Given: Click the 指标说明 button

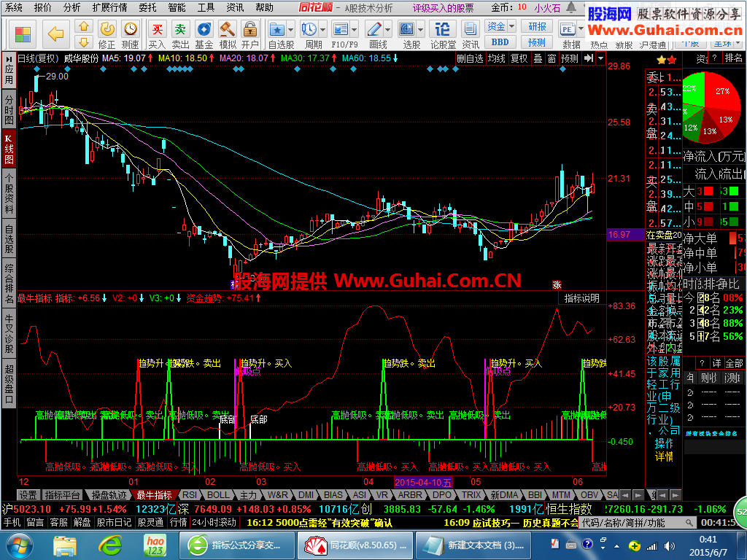Looking at the screenshot, I should point(581,298).
